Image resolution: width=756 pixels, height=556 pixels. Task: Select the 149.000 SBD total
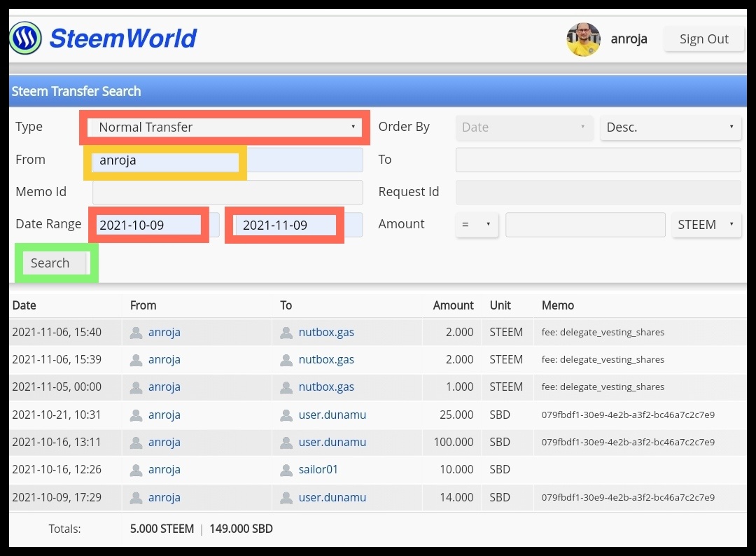241,529
